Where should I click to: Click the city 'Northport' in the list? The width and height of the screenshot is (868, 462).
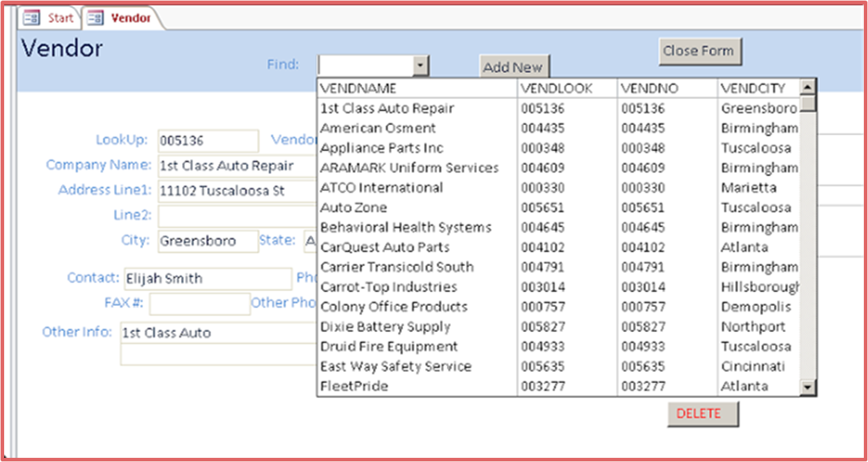[753, 327]
